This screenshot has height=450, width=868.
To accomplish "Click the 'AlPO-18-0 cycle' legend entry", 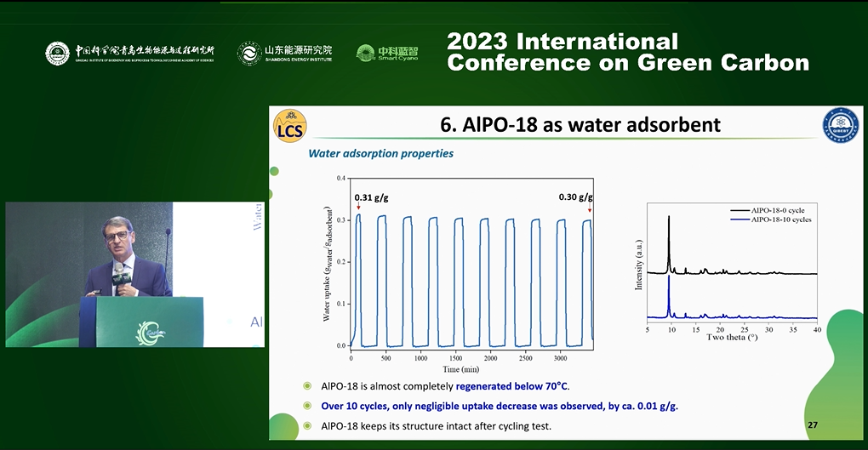I will click(x=767, y=210).
